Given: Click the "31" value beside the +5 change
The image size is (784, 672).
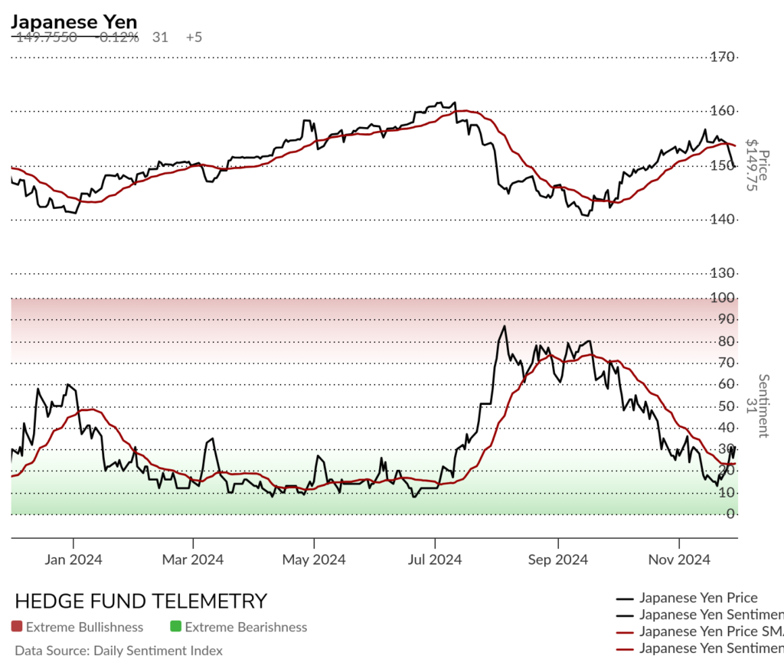Looking at the screenshot, I should point(160,38).
